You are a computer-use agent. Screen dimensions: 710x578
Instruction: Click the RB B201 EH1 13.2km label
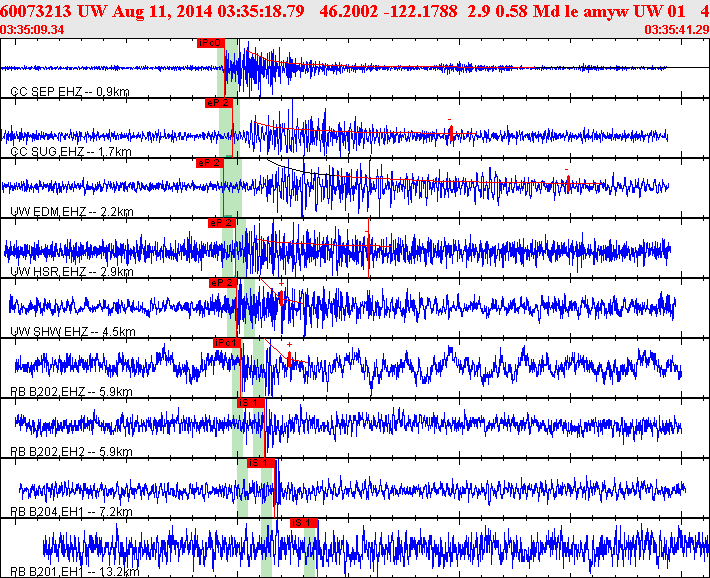[x=74, y=572]
